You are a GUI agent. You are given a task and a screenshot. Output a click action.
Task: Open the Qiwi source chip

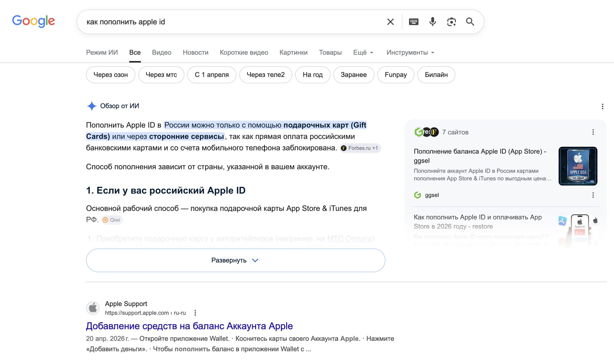(x=112, y=220)
